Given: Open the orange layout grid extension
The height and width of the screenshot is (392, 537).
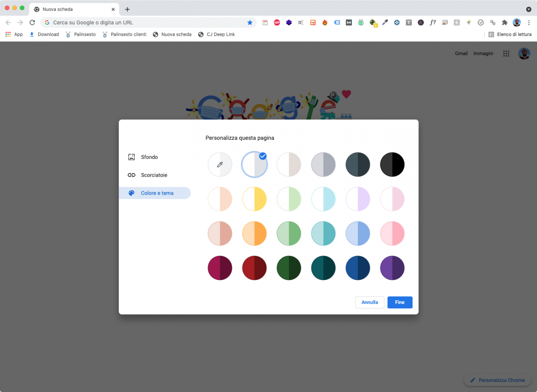Looking at the screenshot, I should click(x=313, y=23).
